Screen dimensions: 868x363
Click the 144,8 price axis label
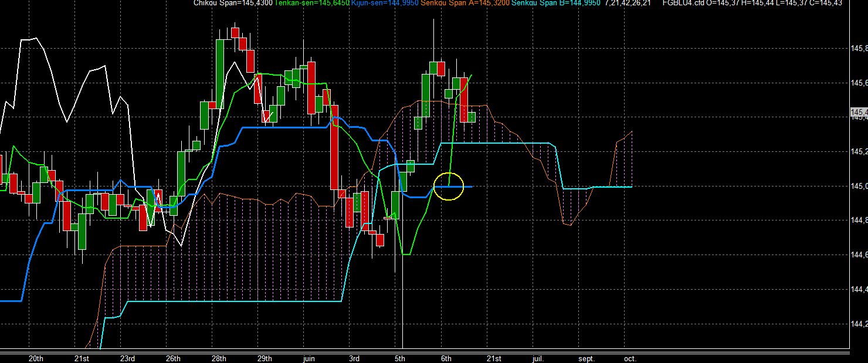(859, 220)
